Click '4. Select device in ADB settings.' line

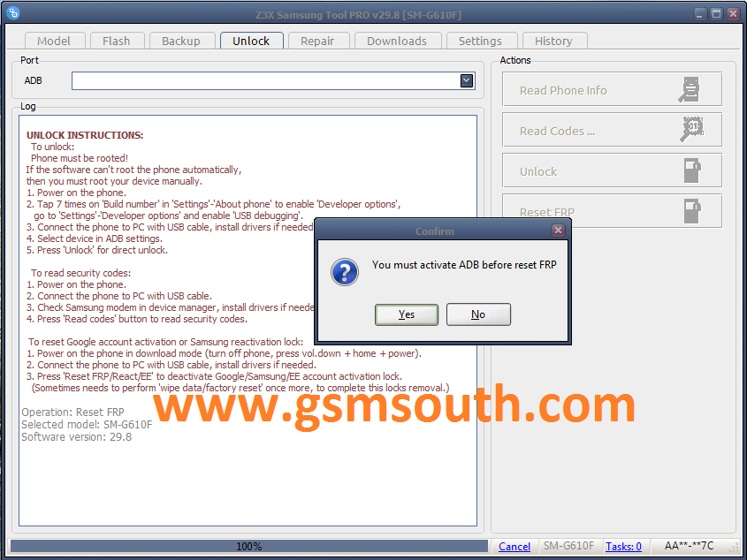click(95, 238)
